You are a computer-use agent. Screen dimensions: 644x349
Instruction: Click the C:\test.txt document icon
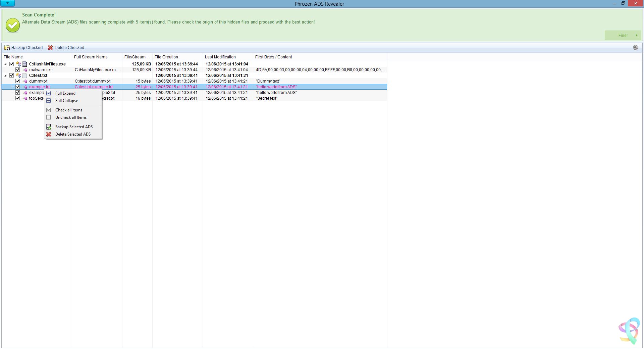coord(25,76)
